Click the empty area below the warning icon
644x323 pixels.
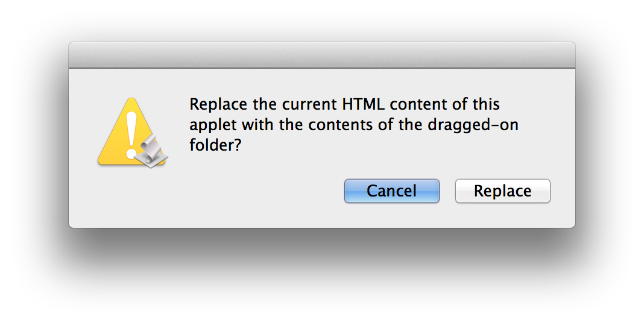point(131,197)
